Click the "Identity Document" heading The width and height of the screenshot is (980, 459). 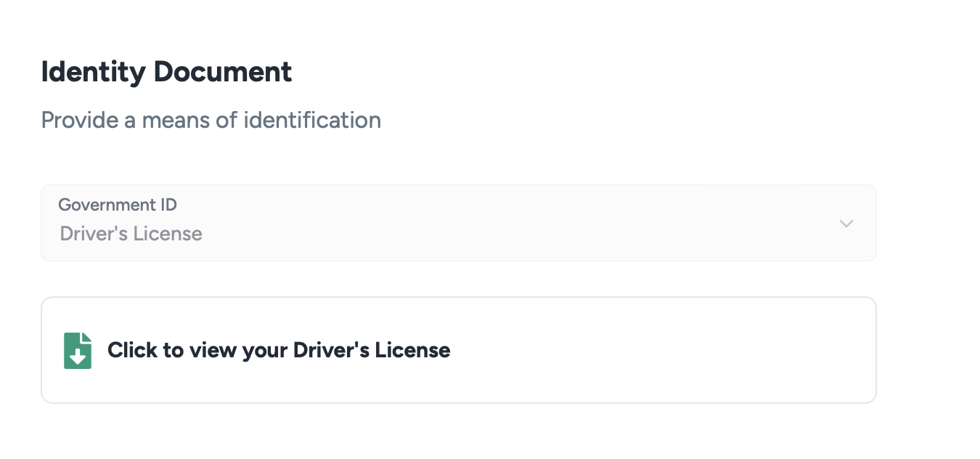[x=166, y=72]
